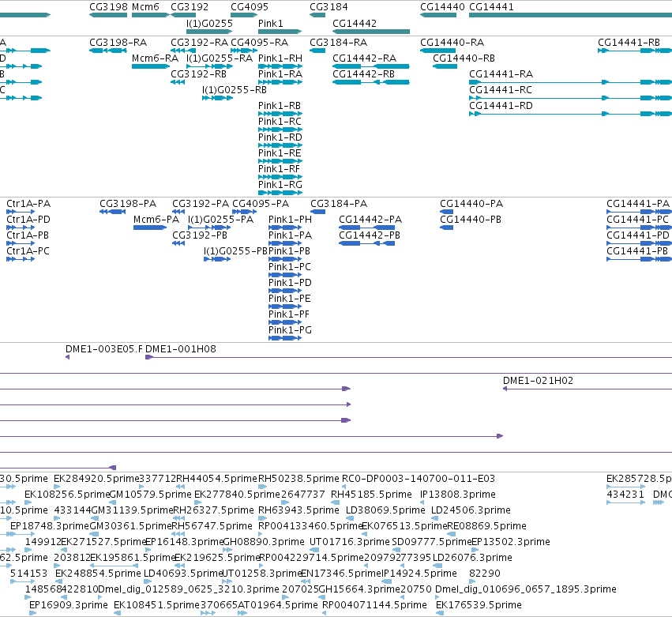Select the Pink1-PD protein label
The image size is (672, 617).
pos(290,283)
